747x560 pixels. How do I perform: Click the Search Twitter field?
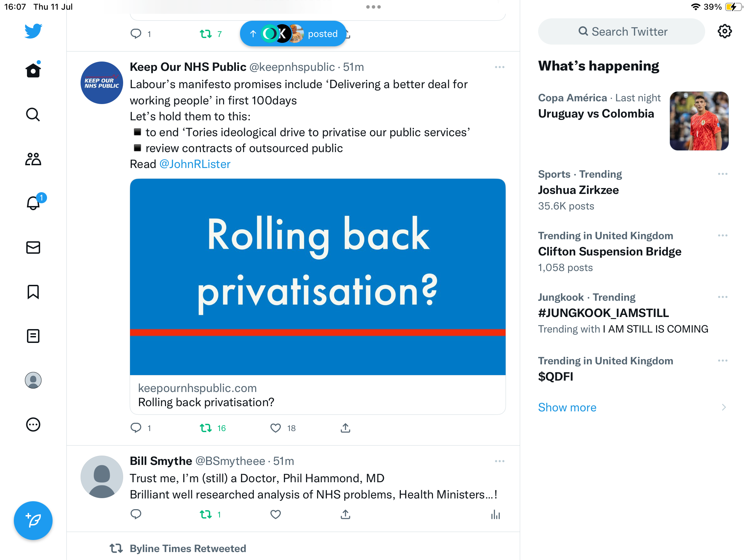[x=622, y=32]
